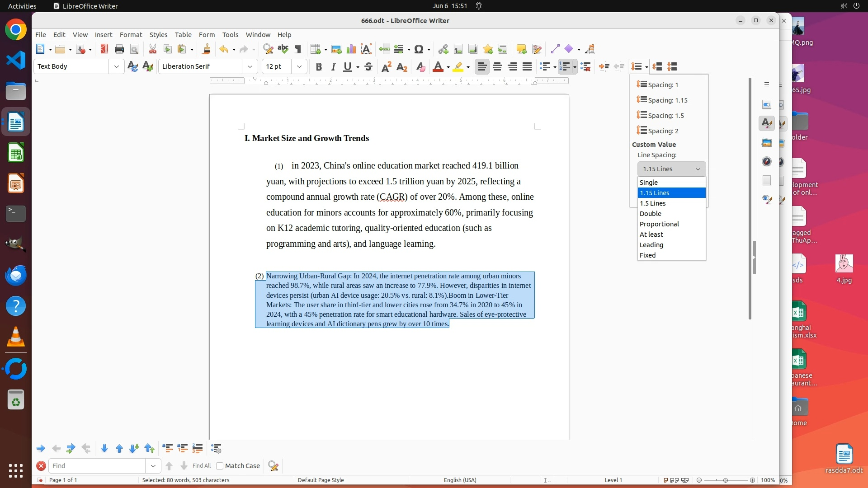Expand the Paragraph Style dropdown
The width and height of the screenshot is (868, 488).
pyautogui.click(x=117, y=66)
